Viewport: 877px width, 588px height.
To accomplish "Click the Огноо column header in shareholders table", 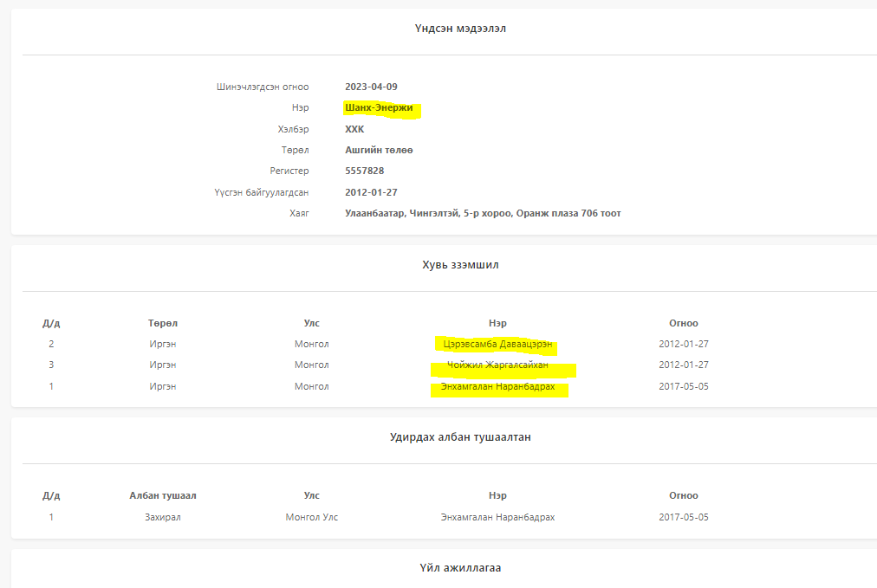I will [683, 323].
